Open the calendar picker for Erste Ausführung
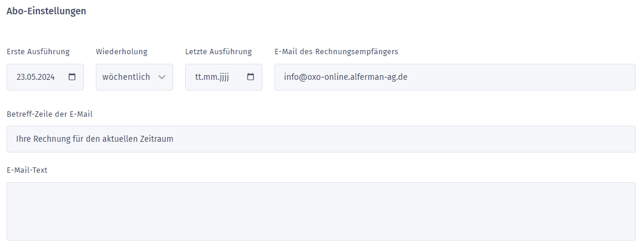Viewport: 644px width, 249px height. coord(73,77)
